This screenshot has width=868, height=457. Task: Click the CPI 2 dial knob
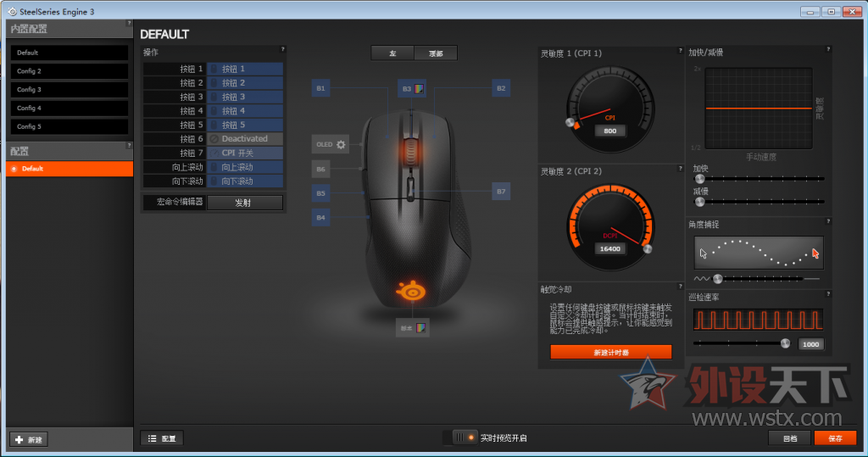pyautogui.click(x=647, y=248)
